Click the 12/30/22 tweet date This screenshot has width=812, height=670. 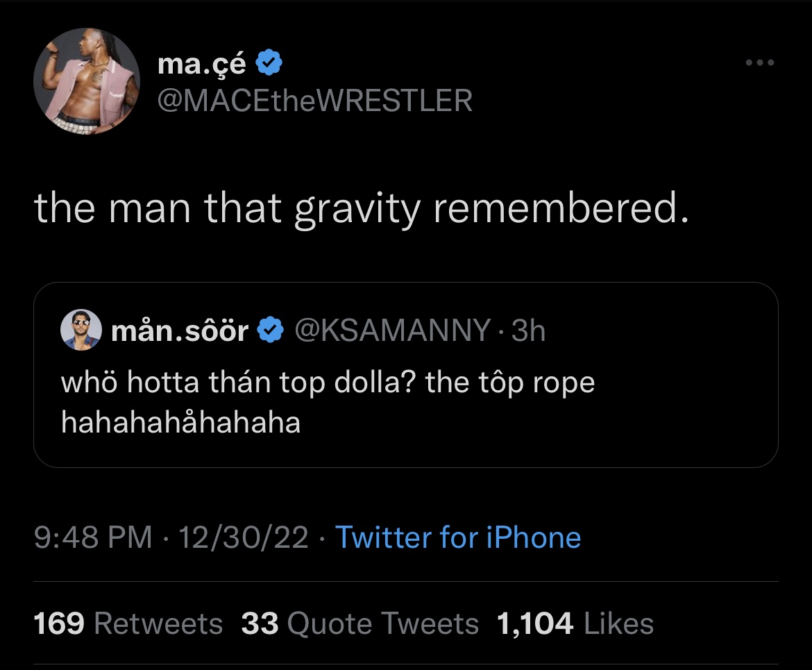click(243, 537)
